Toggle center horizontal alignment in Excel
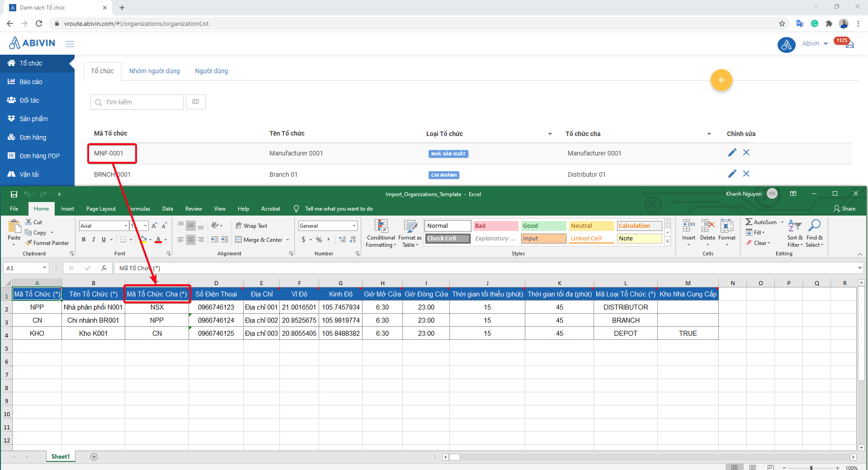868x470 pixels. pyautogui.click(x=191, y=240)
